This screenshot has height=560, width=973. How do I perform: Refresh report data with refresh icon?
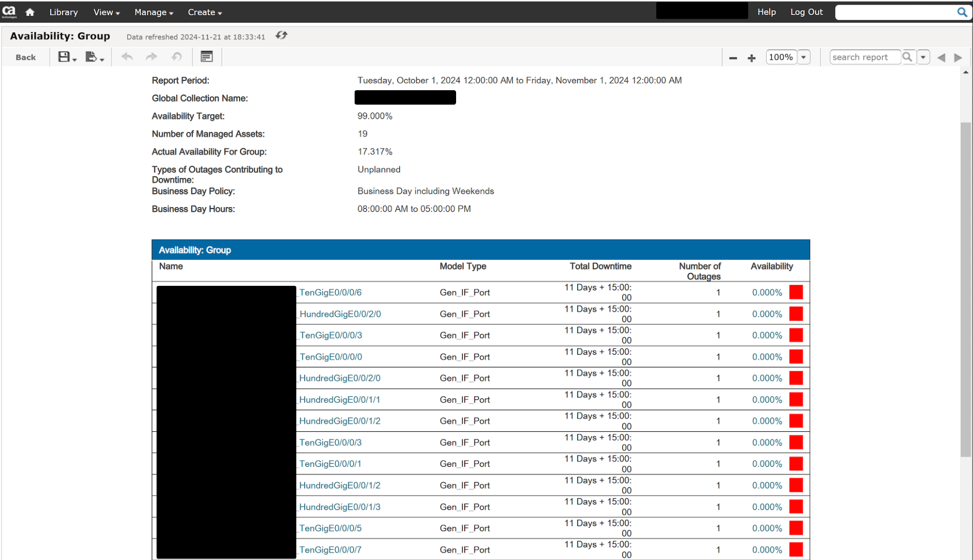click(281, 35)
